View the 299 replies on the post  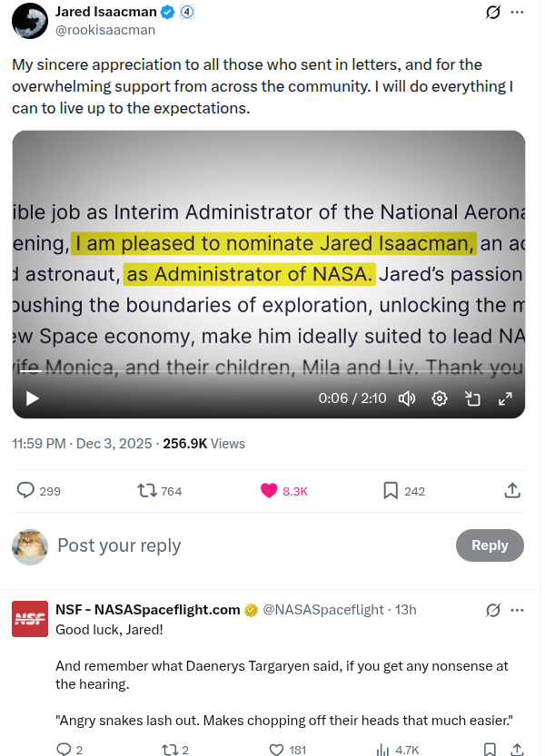click(39, 491)
